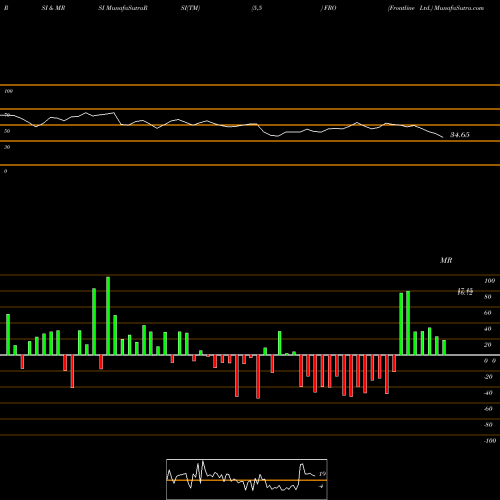Click the MR label above the histogram

(446, 260)
